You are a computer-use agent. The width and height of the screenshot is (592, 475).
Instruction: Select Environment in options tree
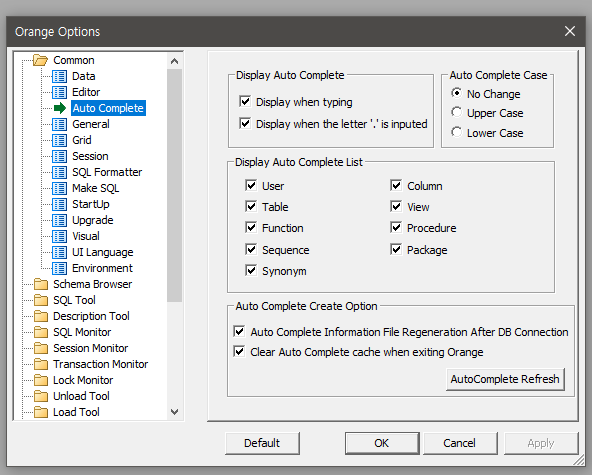coord(102,268)
